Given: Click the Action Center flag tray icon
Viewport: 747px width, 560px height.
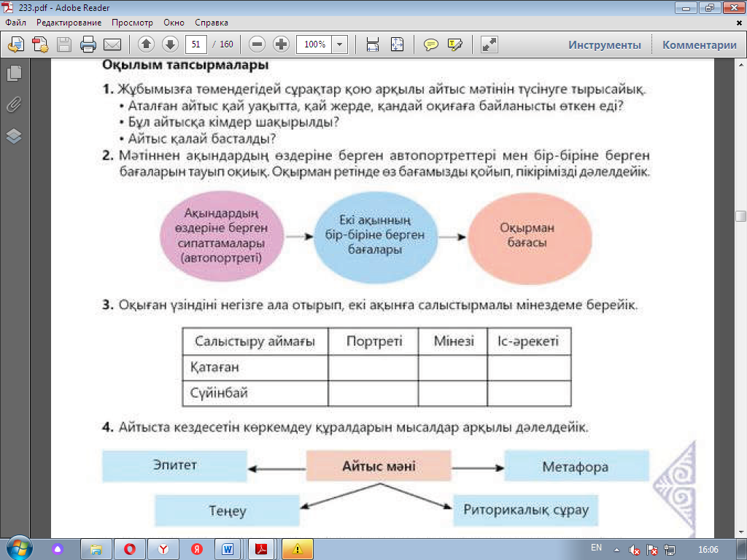Looking at the screenshot, I should coord(651,550).
